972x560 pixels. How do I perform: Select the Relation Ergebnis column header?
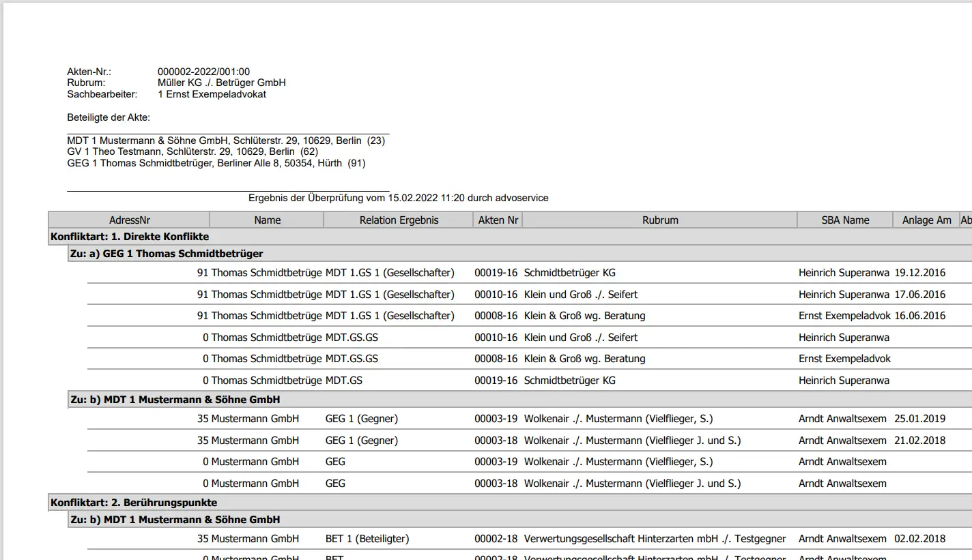(x=398, y=220)
